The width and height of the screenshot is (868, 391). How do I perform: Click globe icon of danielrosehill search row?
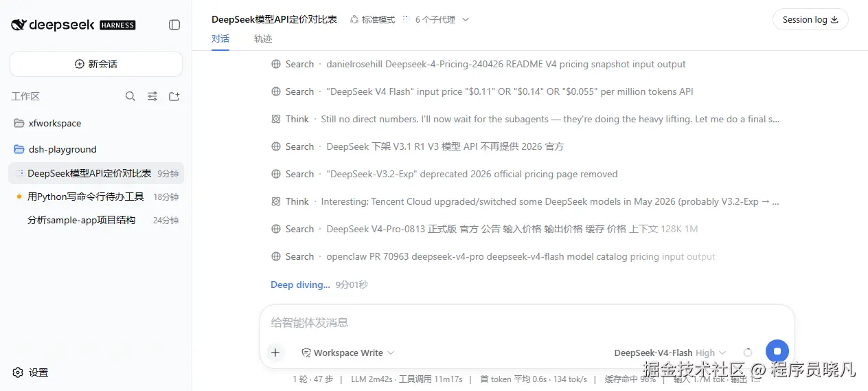[x=276, y=64]
